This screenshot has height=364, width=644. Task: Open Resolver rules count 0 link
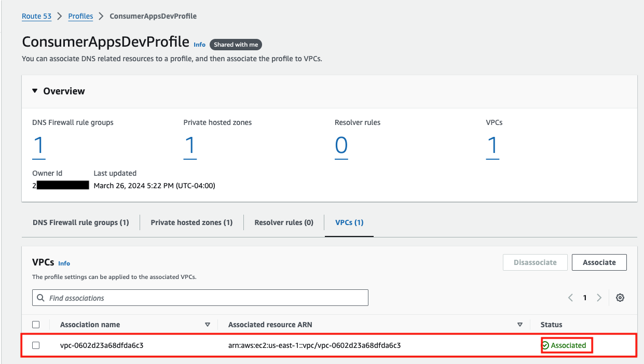(341, 147)
